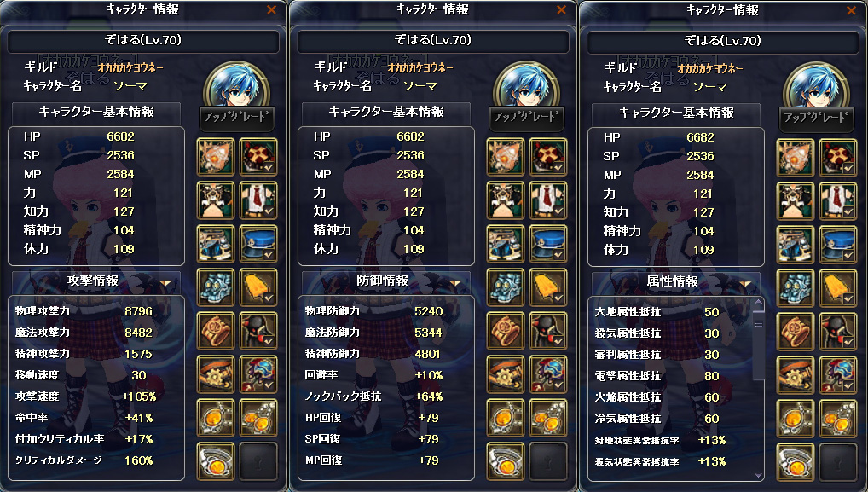
Task: Select the twin orange earrings icon in right panel
Action: tap(837, 419)
